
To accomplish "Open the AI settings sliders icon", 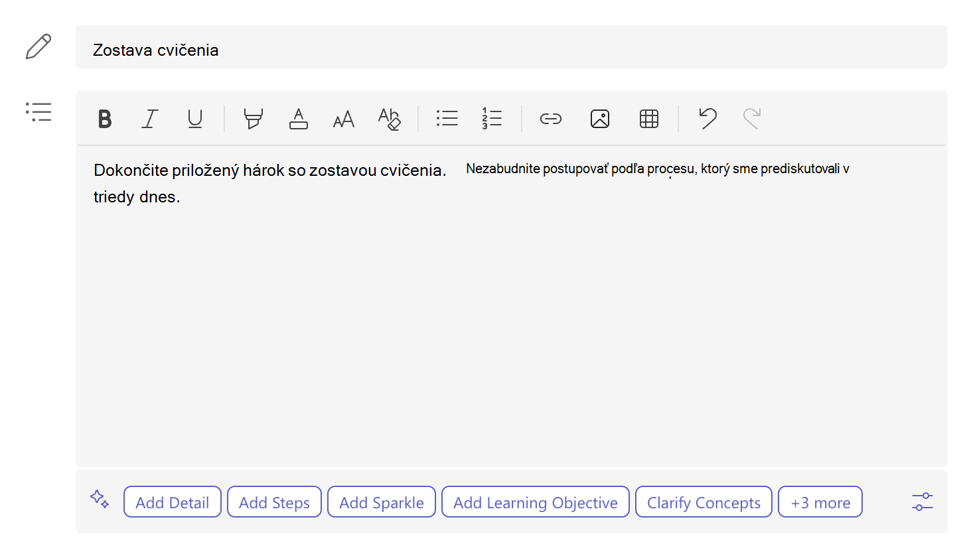I will [923, 502].
